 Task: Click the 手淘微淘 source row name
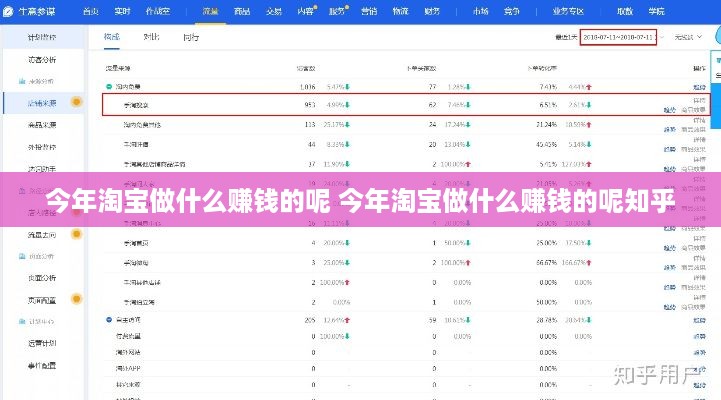point(136,263)
